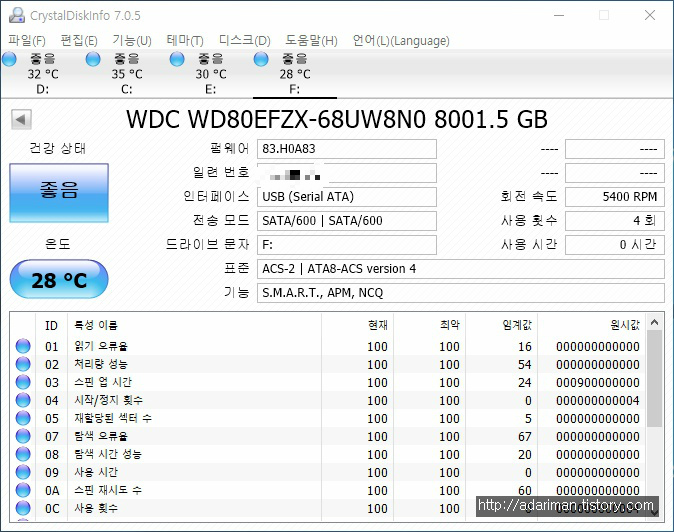674x532 pixels.
Task: Click status circle for attribute 09 사용 시간
Action: click(x=23, y=472)
